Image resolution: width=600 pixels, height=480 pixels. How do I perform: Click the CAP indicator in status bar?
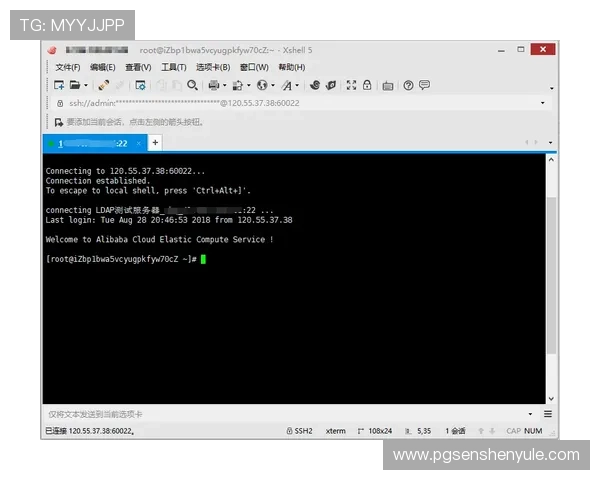click(x=514, y=431)
